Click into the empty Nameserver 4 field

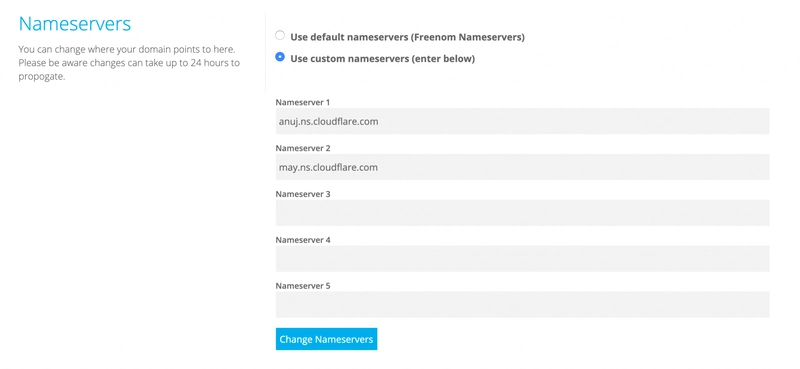[522, 259]
